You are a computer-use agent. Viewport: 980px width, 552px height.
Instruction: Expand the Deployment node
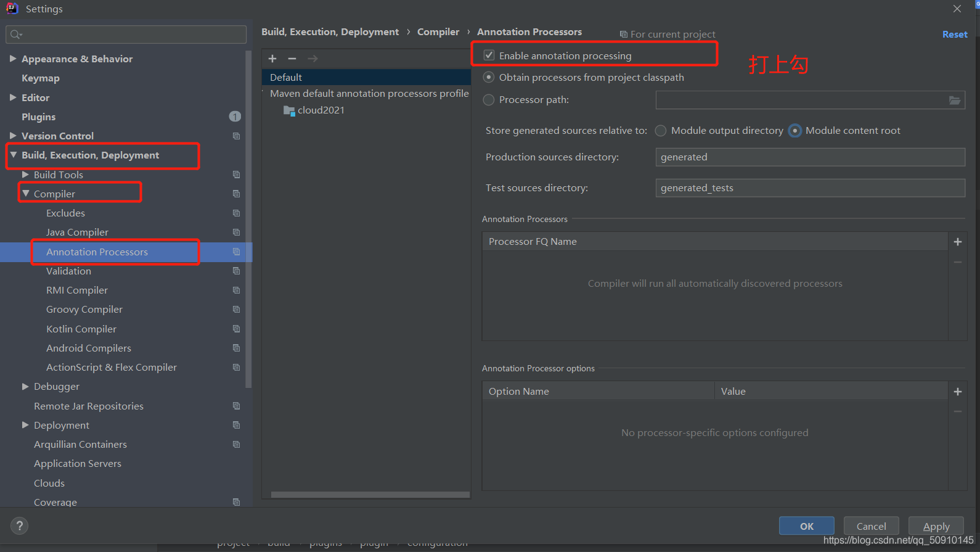pyautogui.click(x=25, y=425)
